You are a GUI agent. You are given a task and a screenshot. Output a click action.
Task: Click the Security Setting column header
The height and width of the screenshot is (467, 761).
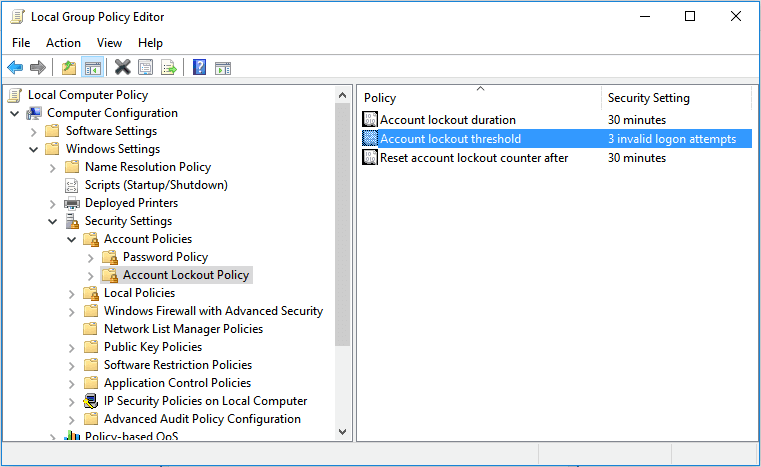point(676,98)
